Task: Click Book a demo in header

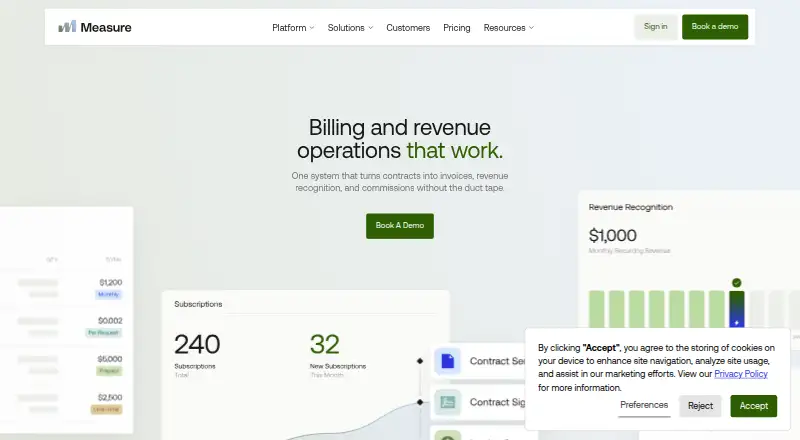Action: click(x=715, y=27)
